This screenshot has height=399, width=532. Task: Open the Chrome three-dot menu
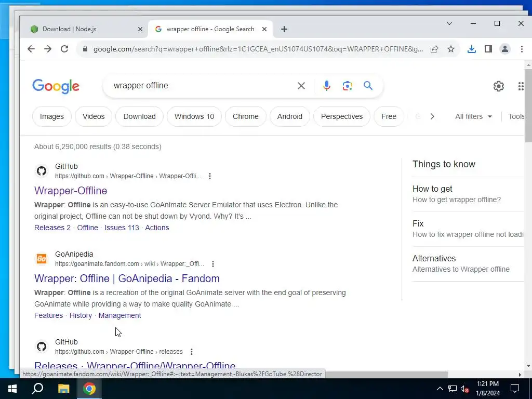[522, 49]
